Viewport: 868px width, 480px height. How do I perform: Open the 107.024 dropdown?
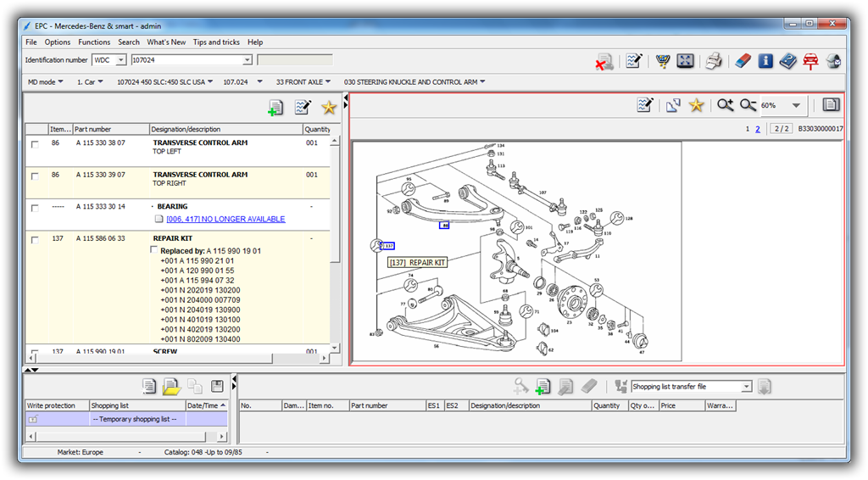tap(242, 82)
